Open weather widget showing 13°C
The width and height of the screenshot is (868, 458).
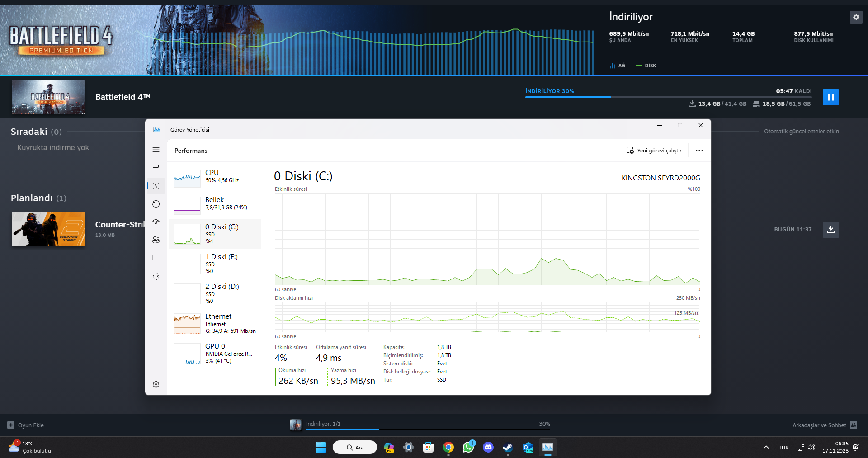click(30, 447)
